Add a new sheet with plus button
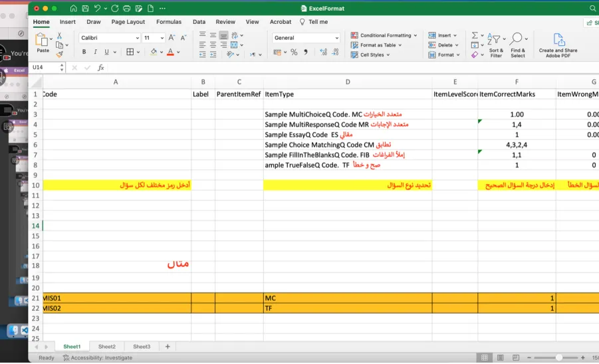This screenshot has height=364, width=599. click(168, 347)
